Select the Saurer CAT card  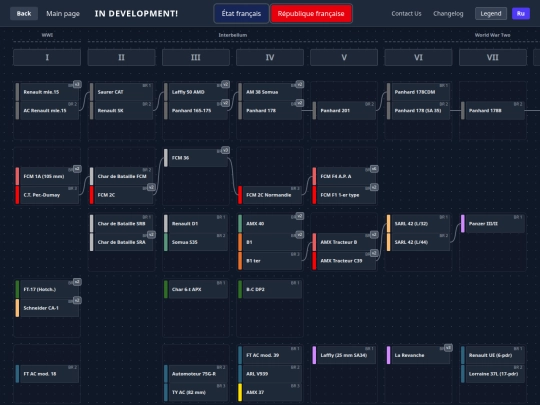pos(121,92)
